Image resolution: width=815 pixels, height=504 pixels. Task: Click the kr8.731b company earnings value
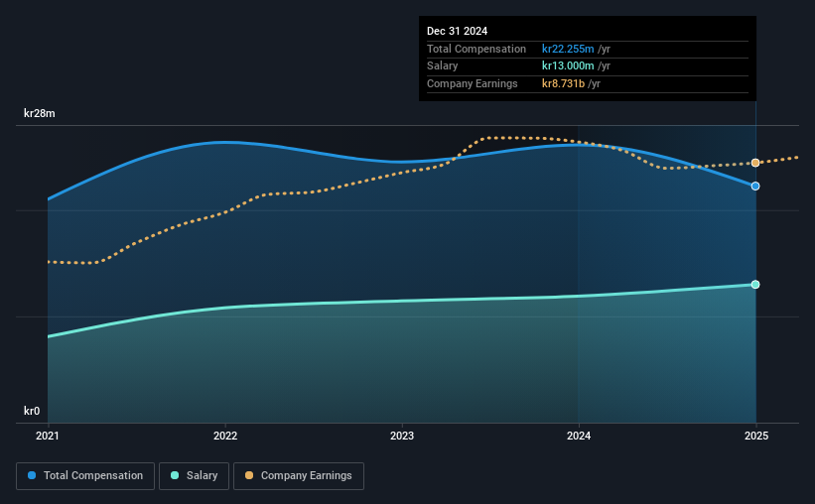click(563, 83)
